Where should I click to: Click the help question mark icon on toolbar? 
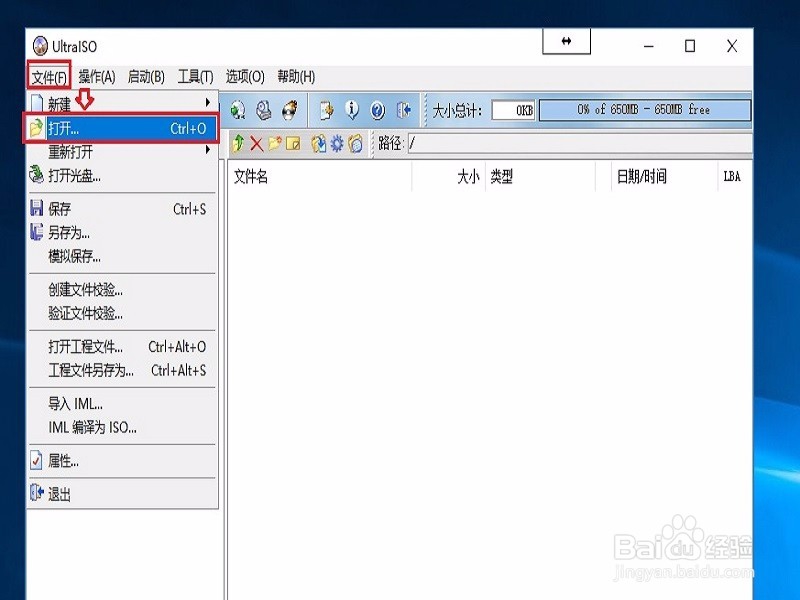[375, 110]
